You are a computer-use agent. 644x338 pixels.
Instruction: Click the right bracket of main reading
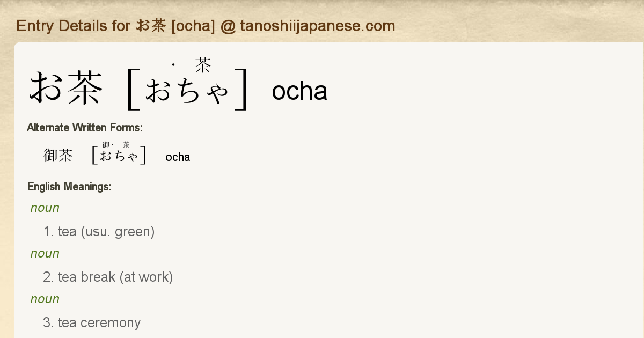(242, 90)
